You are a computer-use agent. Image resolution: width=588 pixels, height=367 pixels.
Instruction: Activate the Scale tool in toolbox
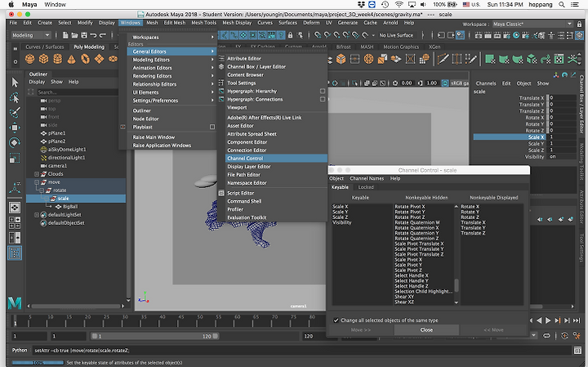click(x=15, y=158)
